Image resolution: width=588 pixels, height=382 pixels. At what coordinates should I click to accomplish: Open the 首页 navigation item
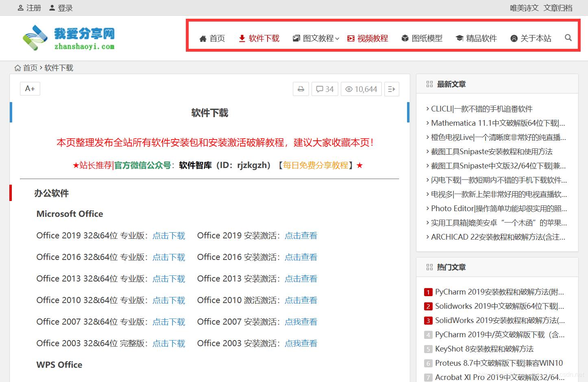(212, 38)
